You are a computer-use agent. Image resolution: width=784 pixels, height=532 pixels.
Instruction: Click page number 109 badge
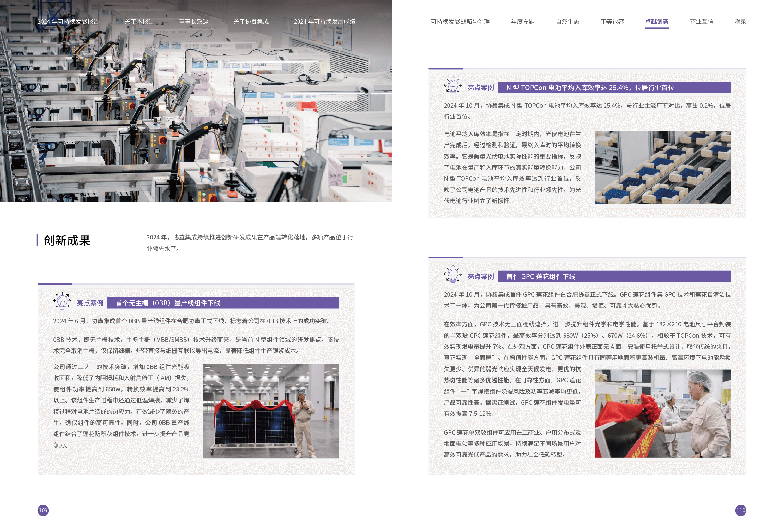point(43,510)
